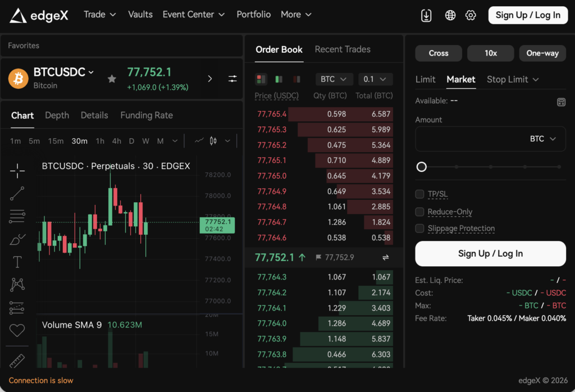Click the amount slider handle
The height and width of the screenshot is (392, 575).
422,167
